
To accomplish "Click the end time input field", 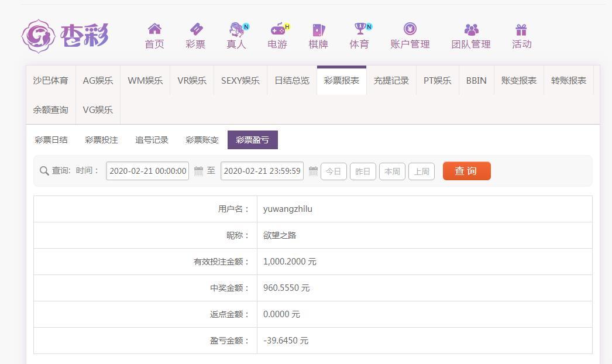I will click(x=262, y=171).
